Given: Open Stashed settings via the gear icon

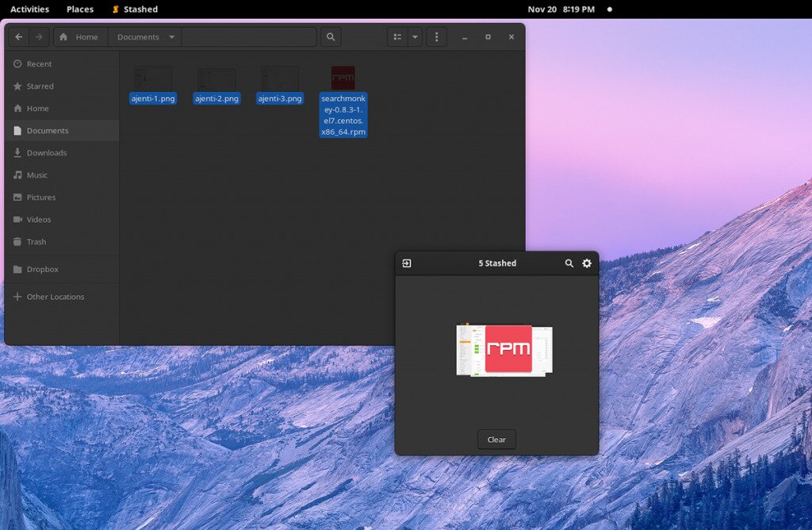Looking at the screenshot, I should 586,263.
